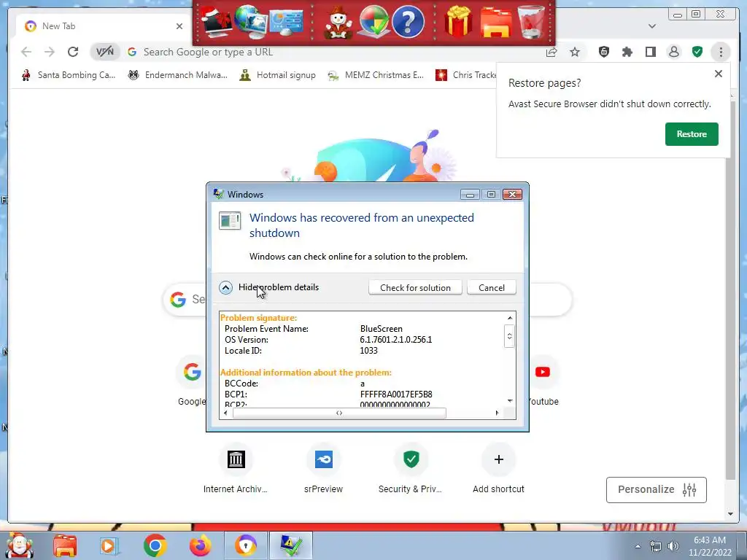Open the extensions puzzle icon
Screen dimensions: 747x560
tap(627, 52)
